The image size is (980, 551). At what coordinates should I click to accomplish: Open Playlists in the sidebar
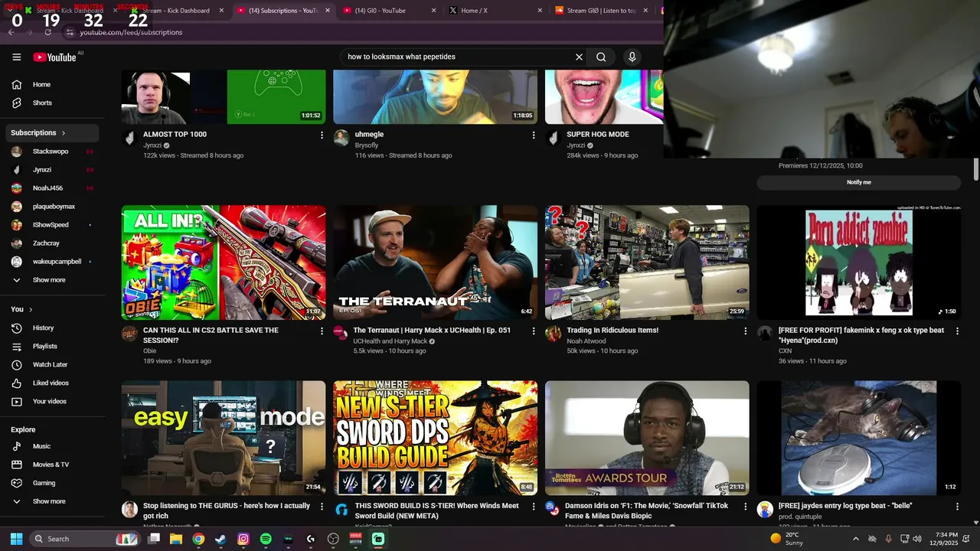coord(51,346)
